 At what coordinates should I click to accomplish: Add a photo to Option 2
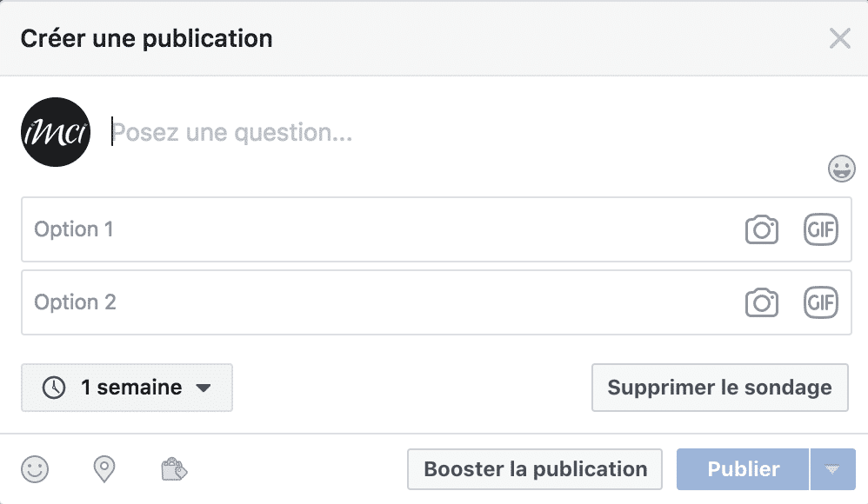(761, 302)
